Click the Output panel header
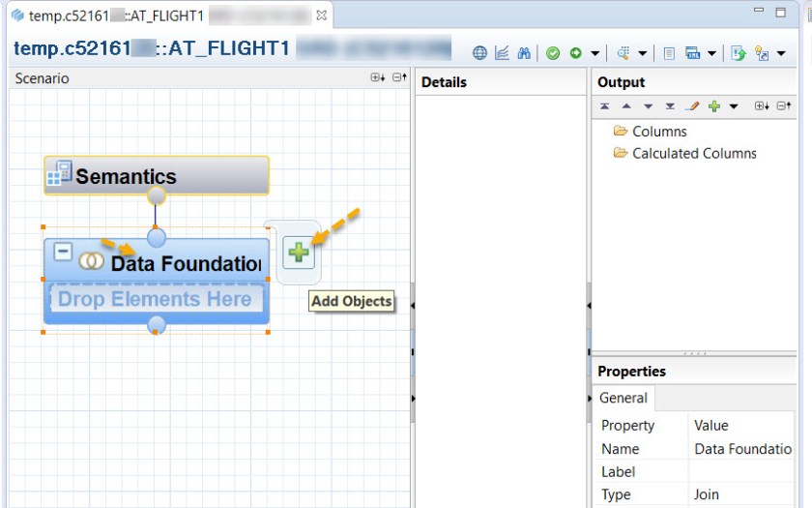The height and width of the screenshot is (508, 812). point(621,82)
